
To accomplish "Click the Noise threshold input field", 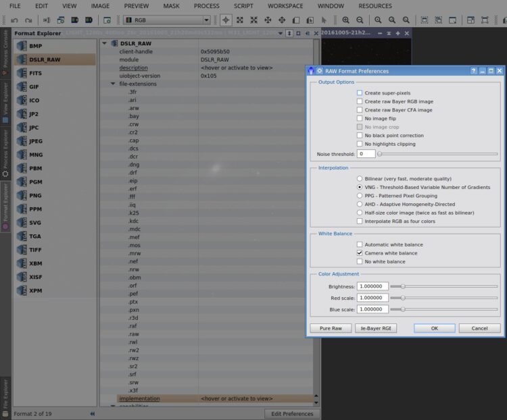I will [366, 154].
